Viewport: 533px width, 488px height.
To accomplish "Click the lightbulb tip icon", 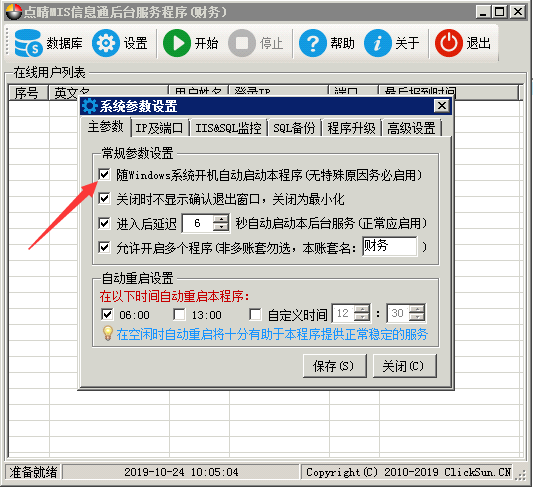I will coord(107,334).
